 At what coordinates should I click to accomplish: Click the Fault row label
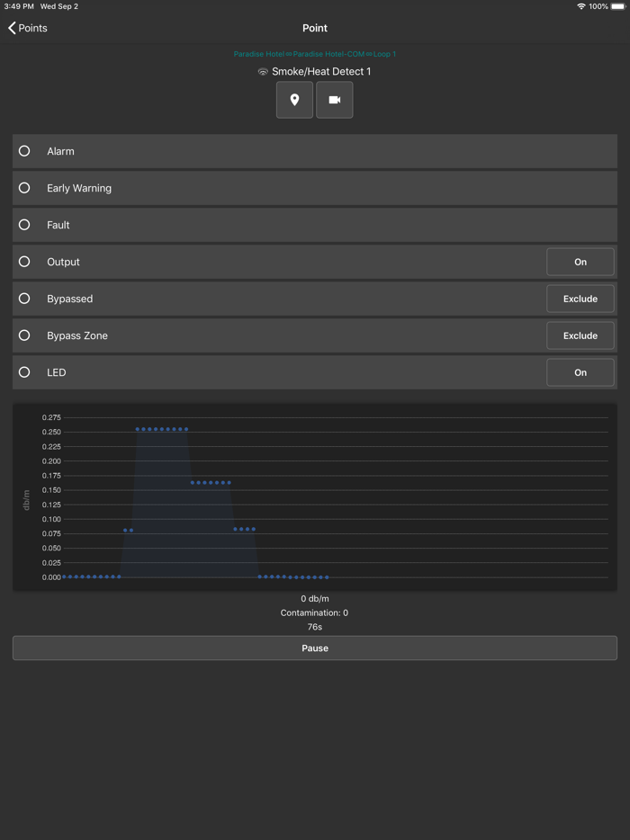tap(58, 225)
